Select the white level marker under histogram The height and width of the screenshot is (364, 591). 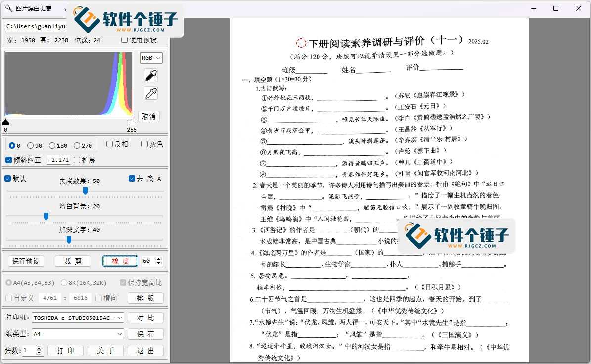[x=132, y=122]
